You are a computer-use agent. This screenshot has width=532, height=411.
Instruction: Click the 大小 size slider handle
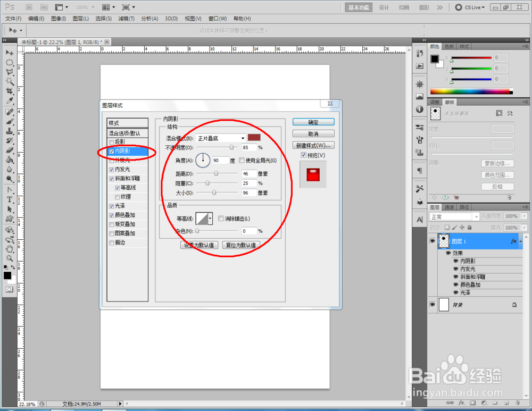[x=214, y=192]
